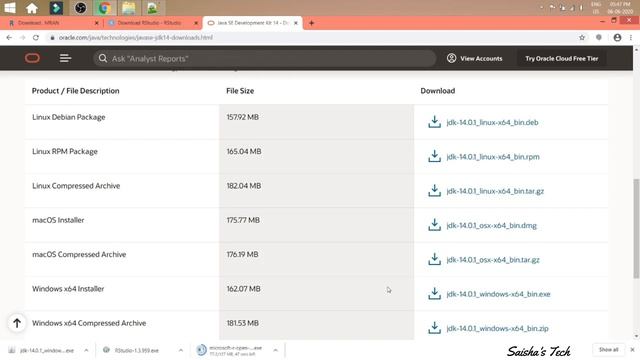Click download icon for windows-x64_bin.exe

click(434, 293)
